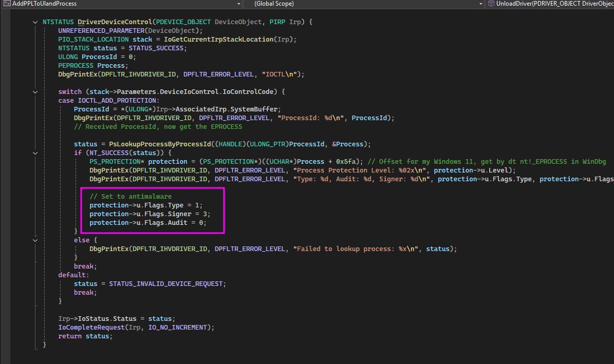Click the PEPROCESS type declaration
Screen dimensions: 614x364
click(x=76, y=65)
